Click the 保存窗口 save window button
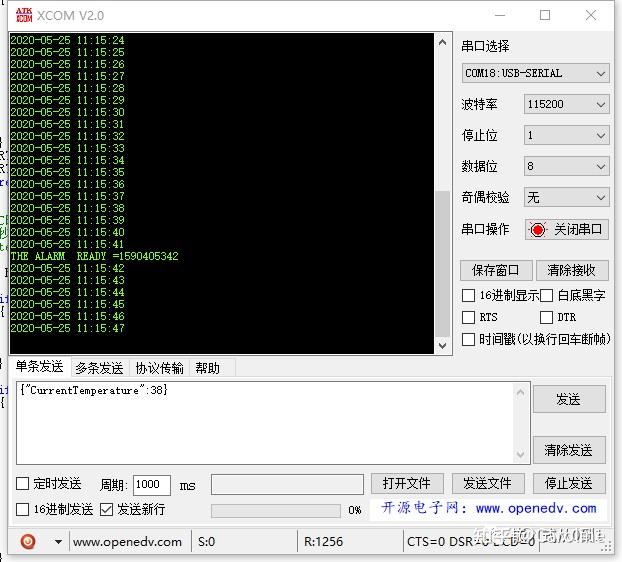This screenshot has height=562, width=622. (496, 270)
